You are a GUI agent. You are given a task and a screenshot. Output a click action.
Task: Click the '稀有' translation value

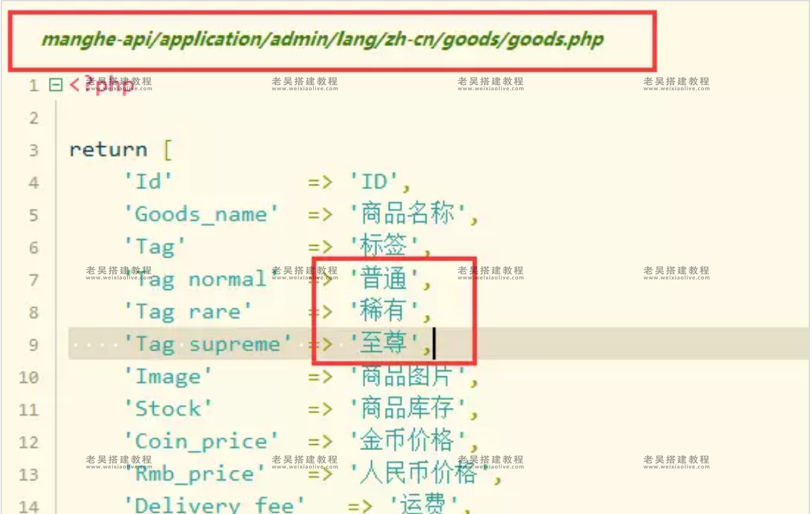click(384, 311)
